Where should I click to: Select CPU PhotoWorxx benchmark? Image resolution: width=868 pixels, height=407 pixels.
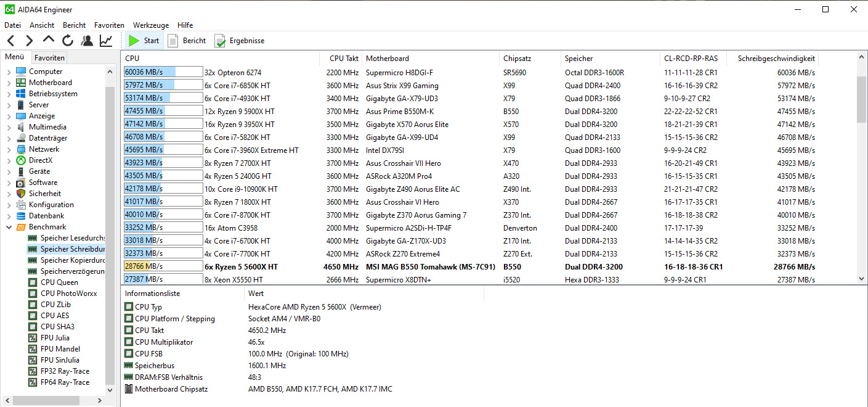click(x=68, y=294)
